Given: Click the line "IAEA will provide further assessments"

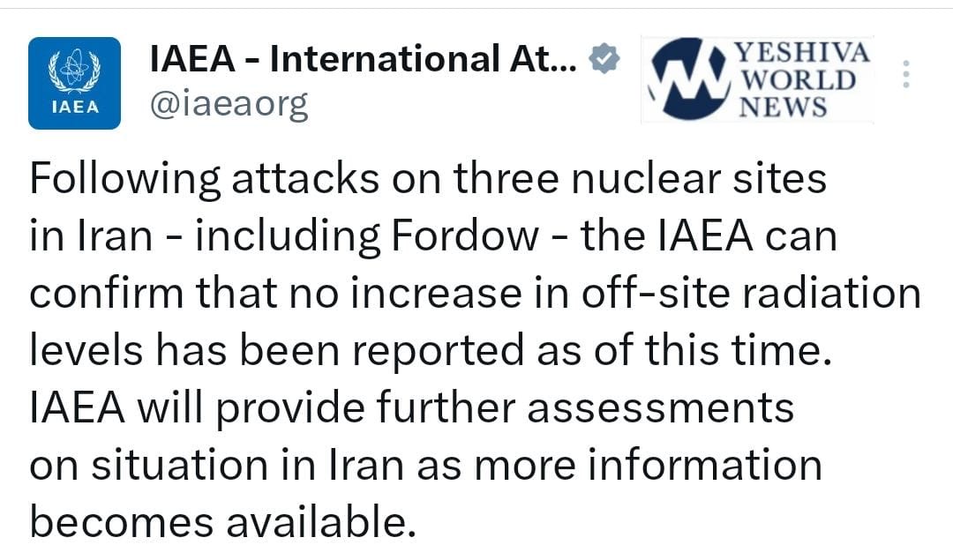Looking at the screenshot, I should pyautogui.click(x=412, y=408).
